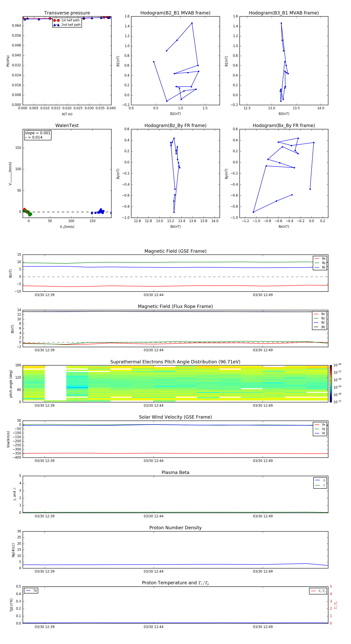Select the 'Hodogram(Bx_By FR frame)' title

(284, 125)
